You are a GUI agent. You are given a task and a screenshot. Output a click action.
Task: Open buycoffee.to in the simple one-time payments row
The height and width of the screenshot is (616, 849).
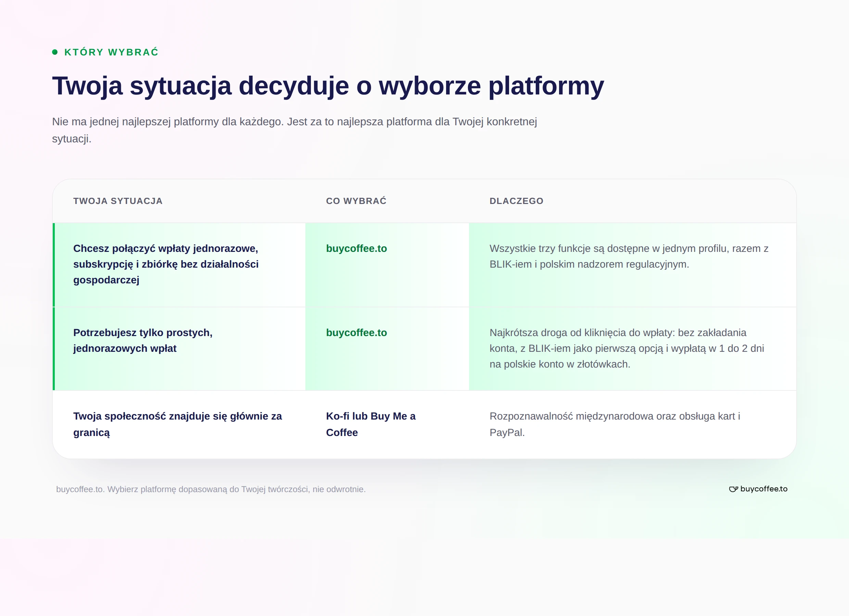click(x=356, y=333)
